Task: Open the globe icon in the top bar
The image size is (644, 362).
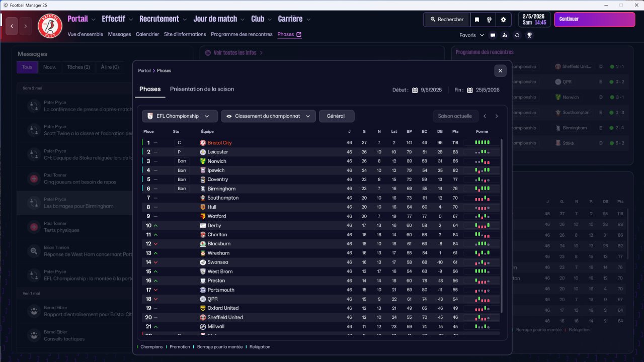Action: 489,20
